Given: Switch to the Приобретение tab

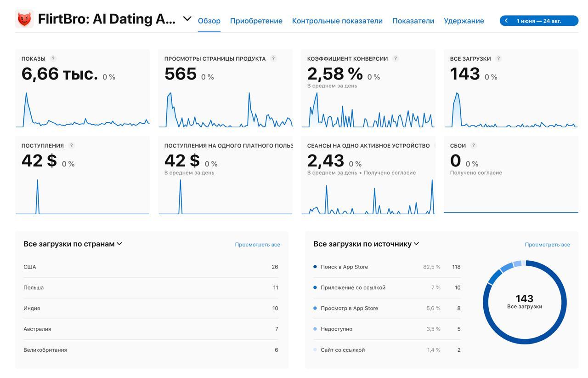Looking at the screenshot, I should coord(256,21).
